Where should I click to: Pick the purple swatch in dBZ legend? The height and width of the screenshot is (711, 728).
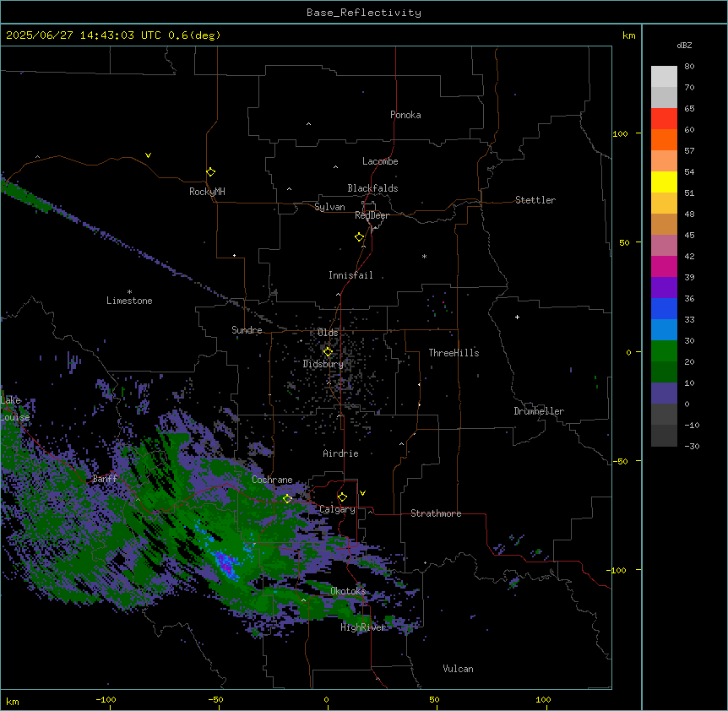coord(664,288)
